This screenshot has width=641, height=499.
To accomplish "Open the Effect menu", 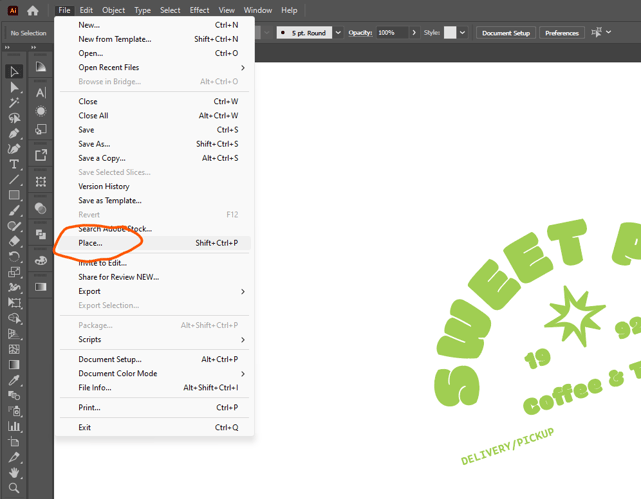I will click(x=199, y=10).
